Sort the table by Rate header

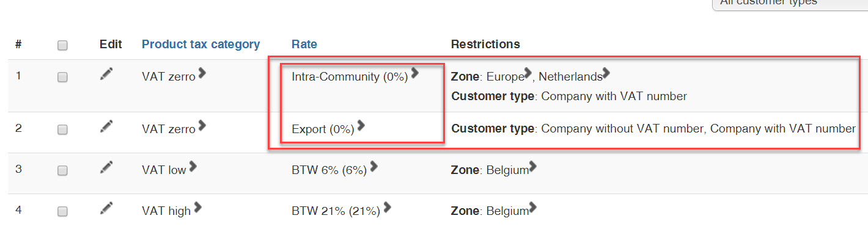click(x=304, y=44)
